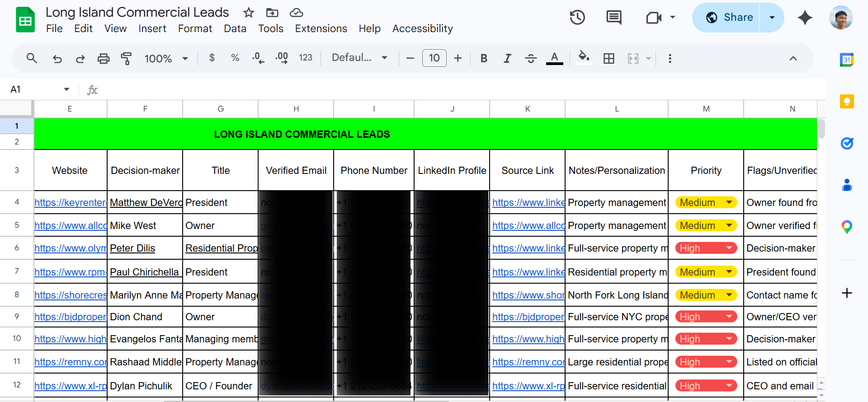Viewport: 868px width, 402px height.
Task: Click the font size input field
Action: coord(434,58)
